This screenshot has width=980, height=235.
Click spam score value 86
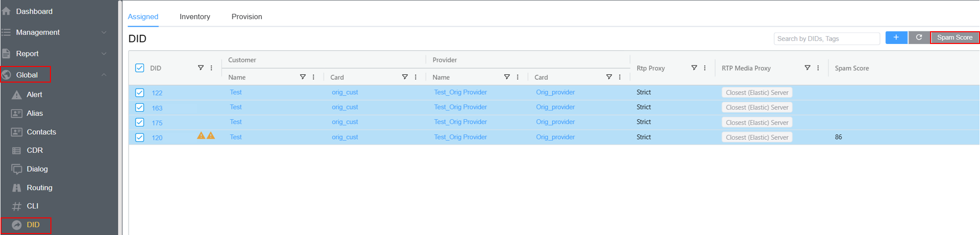(x=839, y=137)
